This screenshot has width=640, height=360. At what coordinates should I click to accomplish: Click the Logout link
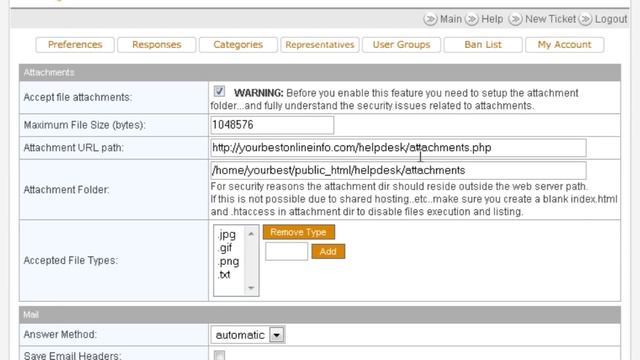point(611,19)
